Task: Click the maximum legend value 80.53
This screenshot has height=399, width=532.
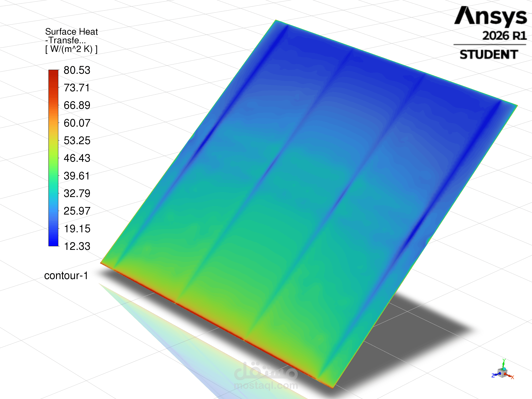Action: [77, 70]
